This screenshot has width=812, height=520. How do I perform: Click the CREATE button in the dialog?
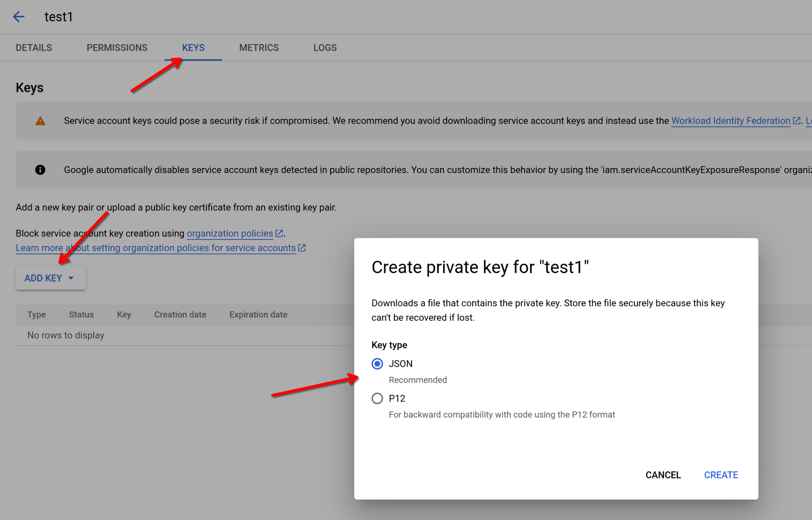(720, 475)
